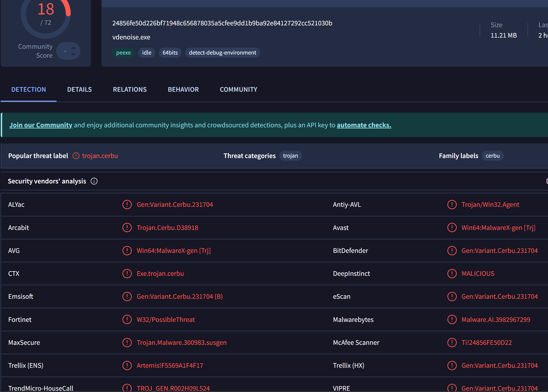Select MaxSecure detection Trojan.Malware.300983.susgen
The image size is (548, 392).
pos(182,343)
